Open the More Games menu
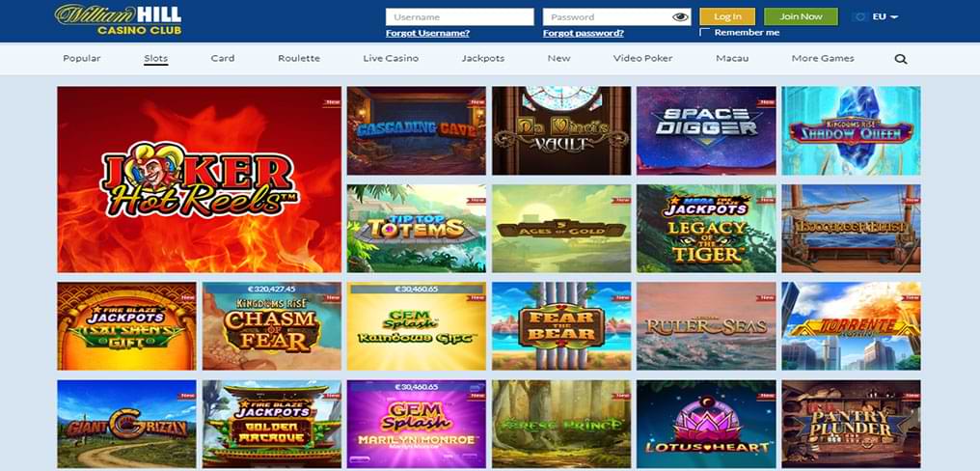The image size is (980, 471). [823, 58]
